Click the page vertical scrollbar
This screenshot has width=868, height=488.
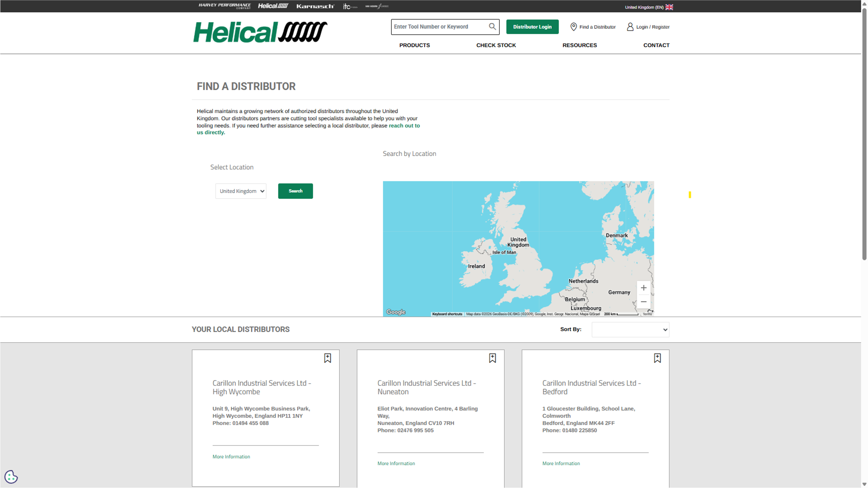tap(864, 135)
